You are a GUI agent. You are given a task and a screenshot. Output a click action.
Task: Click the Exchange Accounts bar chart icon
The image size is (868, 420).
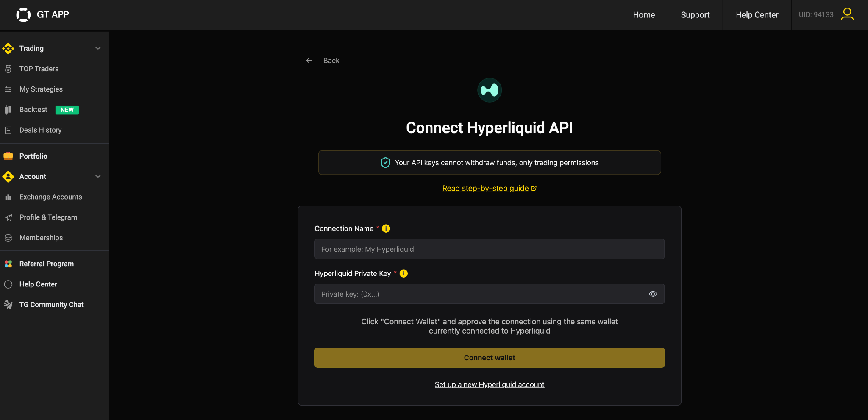(x=8, y=197)
